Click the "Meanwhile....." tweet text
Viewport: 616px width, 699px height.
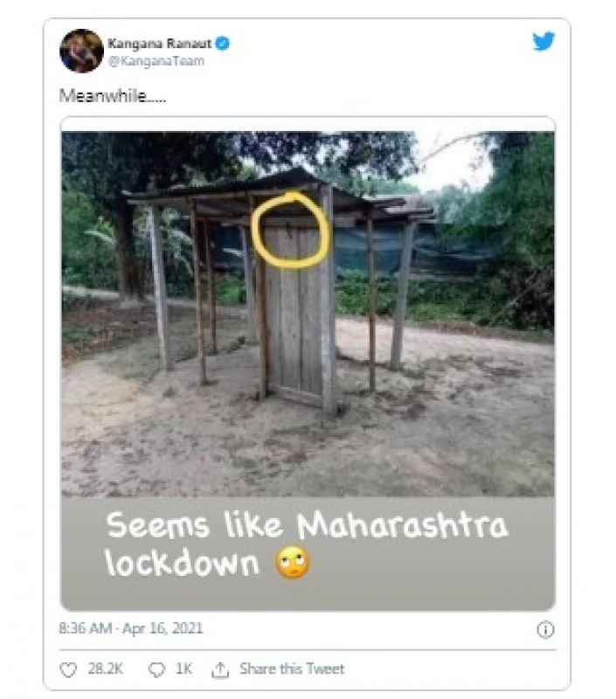click(112, 96)
